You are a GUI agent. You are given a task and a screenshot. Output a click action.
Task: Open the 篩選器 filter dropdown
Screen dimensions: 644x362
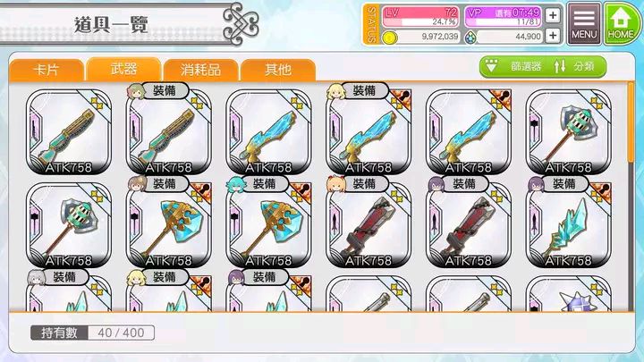pyautogui.click(x=513, y=66)
